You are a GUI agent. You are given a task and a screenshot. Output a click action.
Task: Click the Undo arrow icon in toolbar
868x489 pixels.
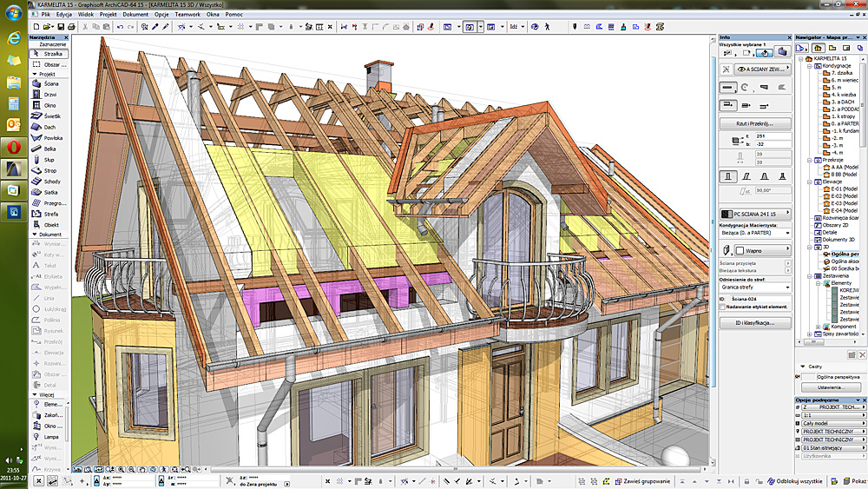click(120, 27)
